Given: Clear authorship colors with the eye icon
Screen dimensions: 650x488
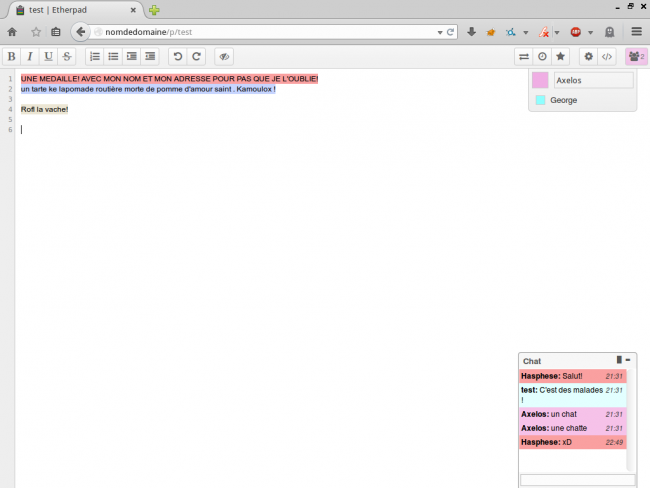Looking at the screenshot, I should click(224, 57).
